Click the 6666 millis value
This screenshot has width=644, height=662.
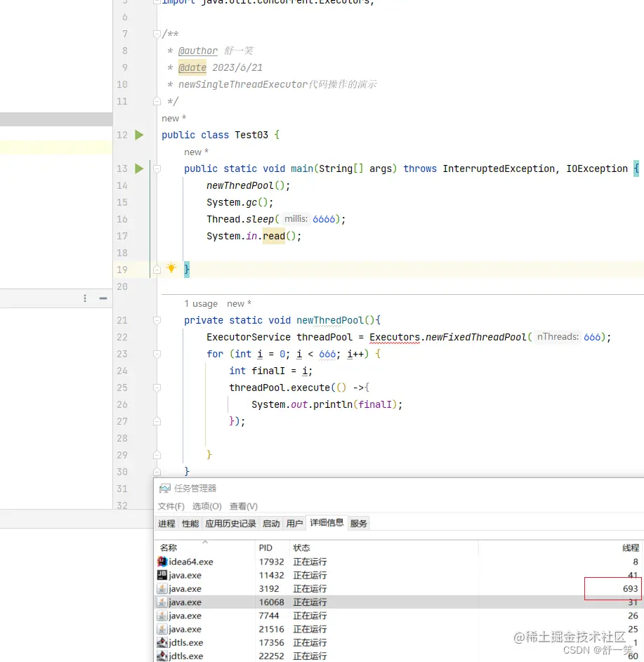[324, 219]
